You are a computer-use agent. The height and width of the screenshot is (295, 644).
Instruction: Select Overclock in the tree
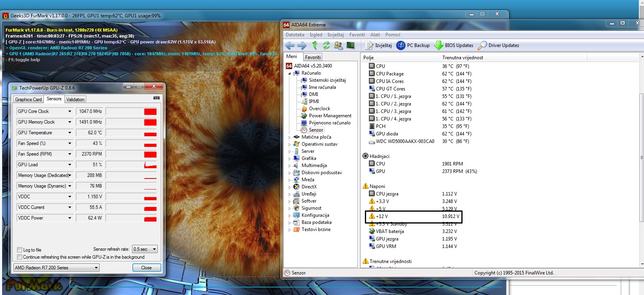[319, 109]
